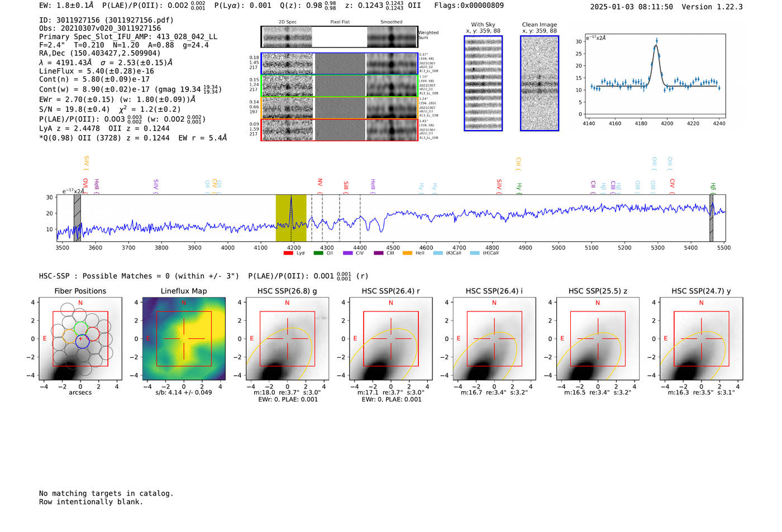Click the (H)CaII legend swatch
Image resolution: width=782 pixels, height=532 pixels.
click(x=475, y=253)
